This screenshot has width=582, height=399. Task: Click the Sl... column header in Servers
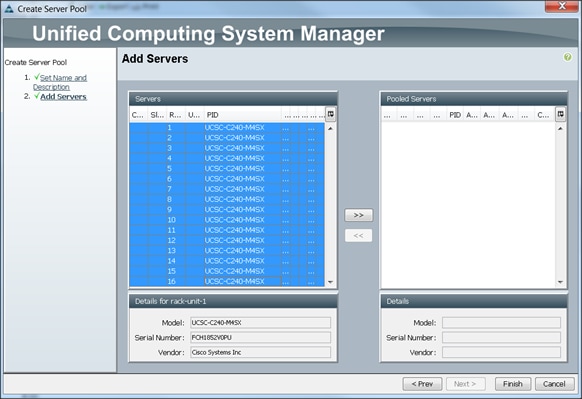pyautogui.click(x=157, y=115)
